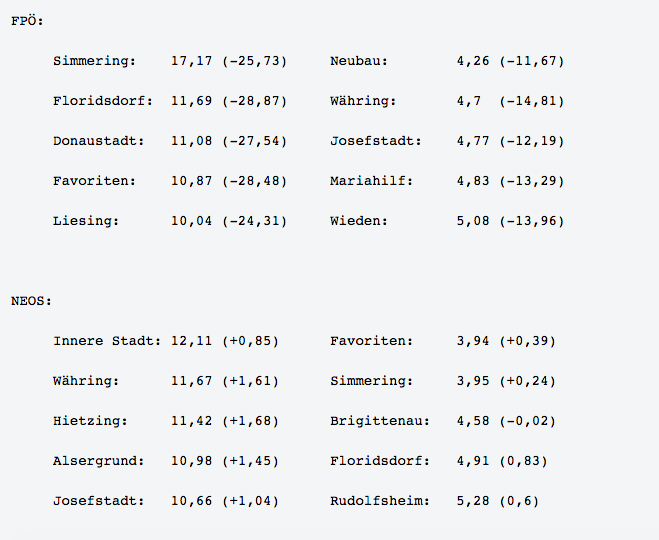
Task: Click the 17,17 value for Simmering
Action: click(192, 61)
